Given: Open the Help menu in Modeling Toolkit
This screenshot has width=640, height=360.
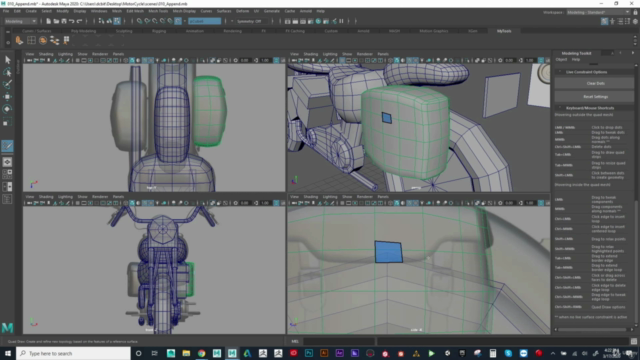Looking at the screenshot, I should pyautogui.click(x=576, y=60).
